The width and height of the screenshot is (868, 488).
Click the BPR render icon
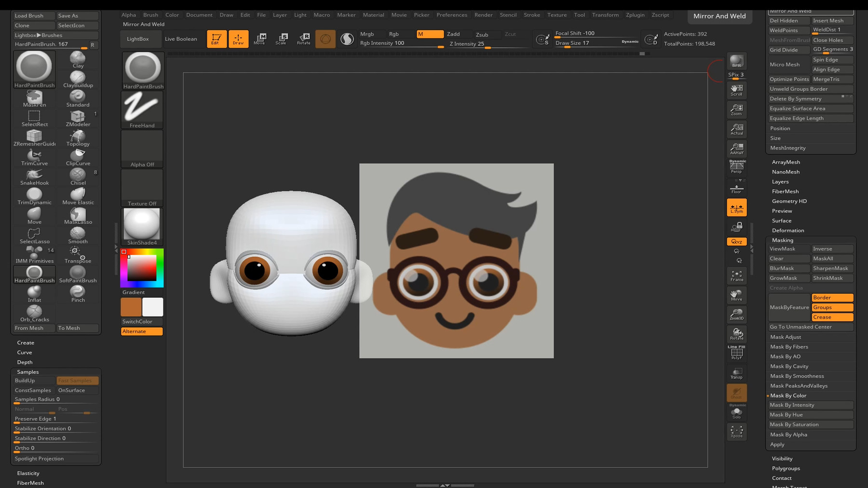point(736,62)
